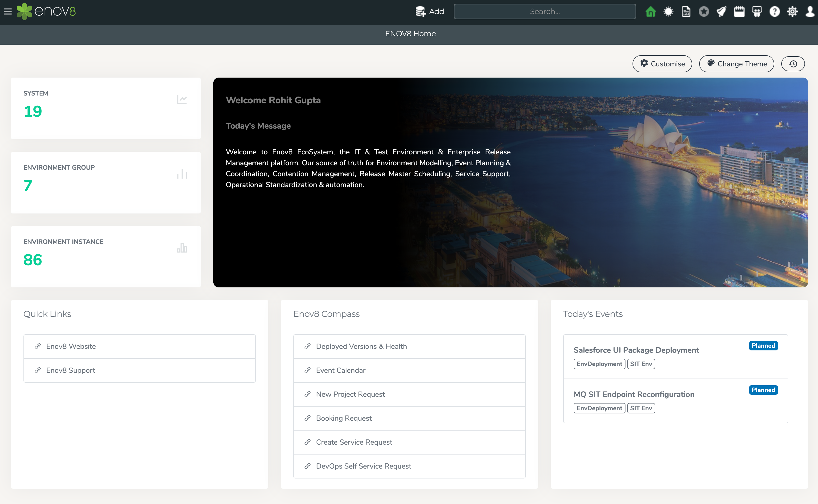Click the Environment Instance chart icon
This screenshot has height=504, width=818.
click(182, 248)
